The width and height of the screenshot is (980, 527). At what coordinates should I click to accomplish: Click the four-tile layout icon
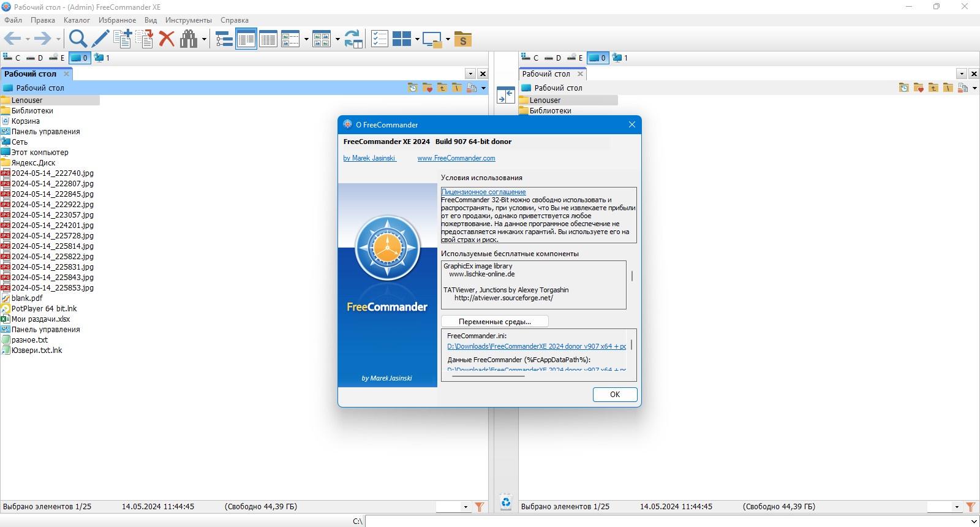pyautogui.click(x=402, y=39)
